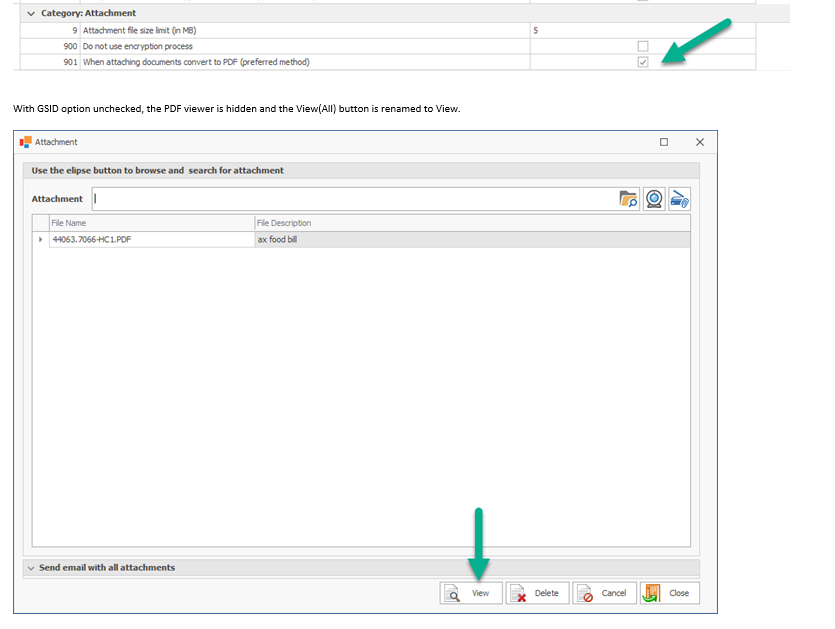835x629 pixels.
Task: Click the scanner attachment icon
Action: 680,199
